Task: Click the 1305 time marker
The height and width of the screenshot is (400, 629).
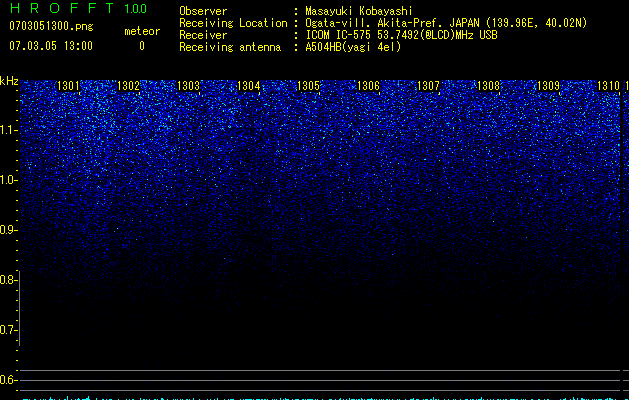Action: click(308, 86)
